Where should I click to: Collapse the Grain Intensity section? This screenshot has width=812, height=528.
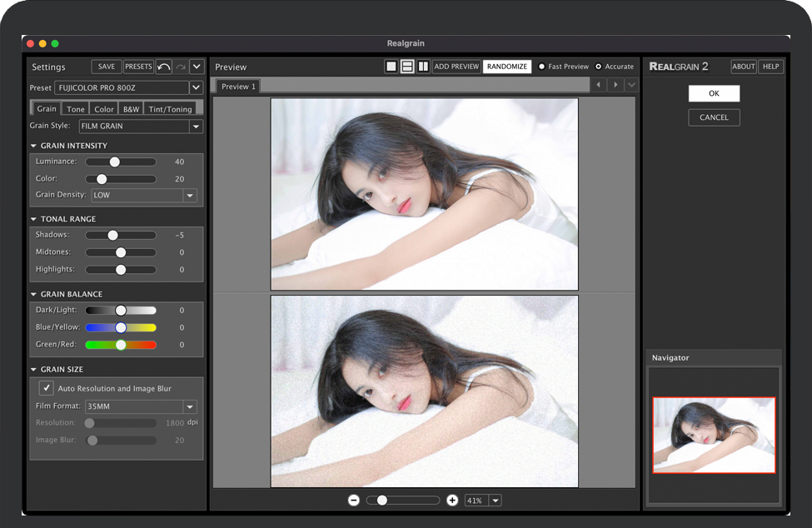click(x=34, y=146)
